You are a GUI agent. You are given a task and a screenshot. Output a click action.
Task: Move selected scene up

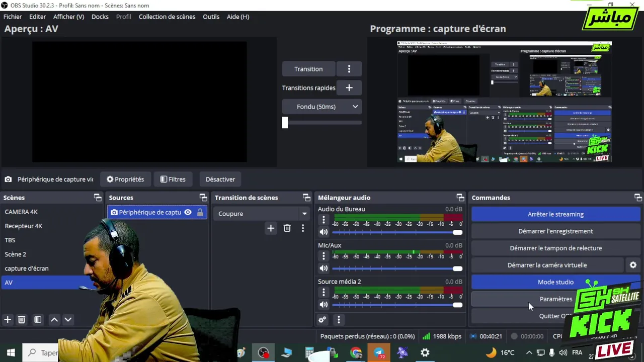tap(54, 320)
